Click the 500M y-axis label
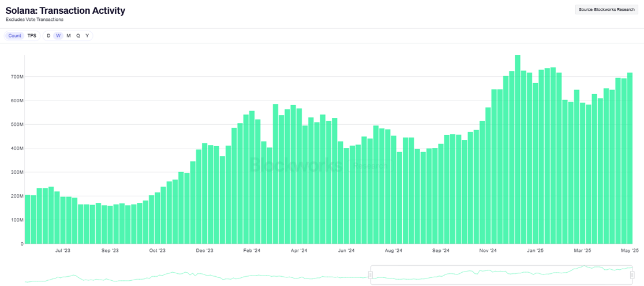Screen dimensions: 644x286 point(16,124)
